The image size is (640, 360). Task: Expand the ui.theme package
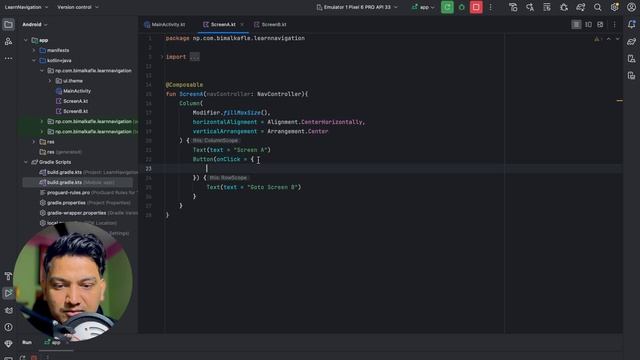tap(50, 81)
